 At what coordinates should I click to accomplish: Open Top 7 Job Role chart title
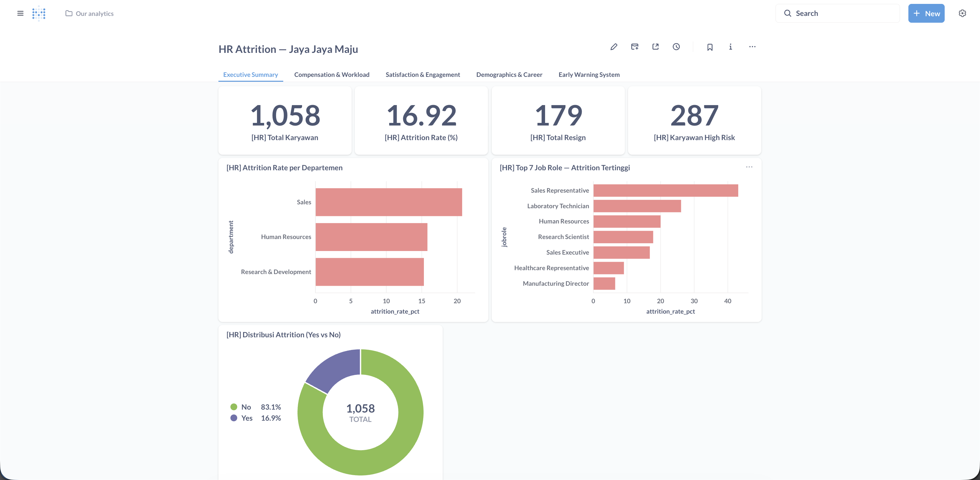click(565, 167)
